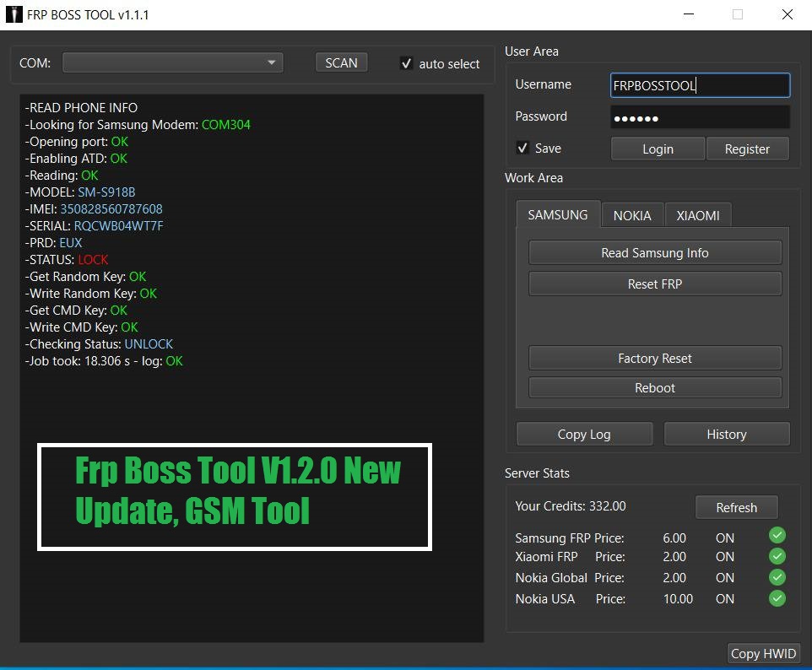
Task: Click the green check icon beside Samsung FRP price
Action: (x=777, y=535)
